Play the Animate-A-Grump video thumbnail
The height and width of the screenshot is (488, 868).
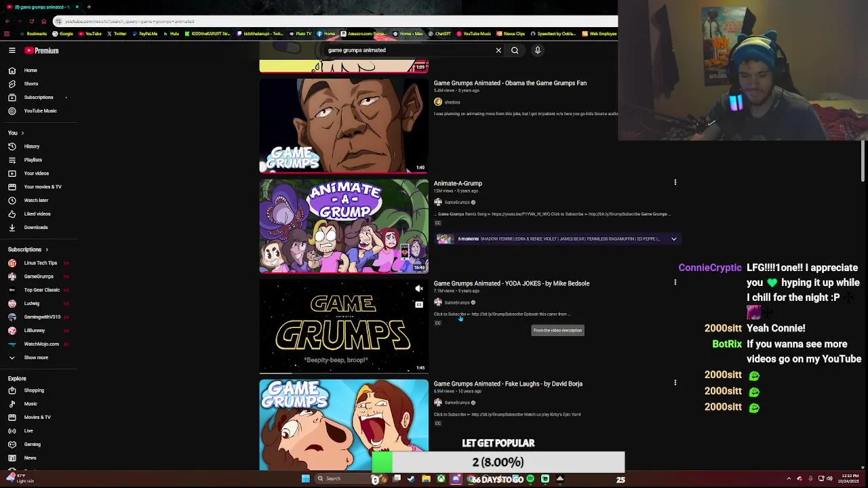(344, 226)
